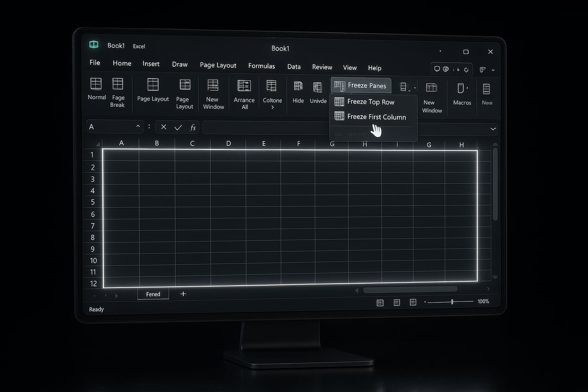Select the leftmost view mode in status bar
This screenshot has height=392, width=588.
click(380, 303)
